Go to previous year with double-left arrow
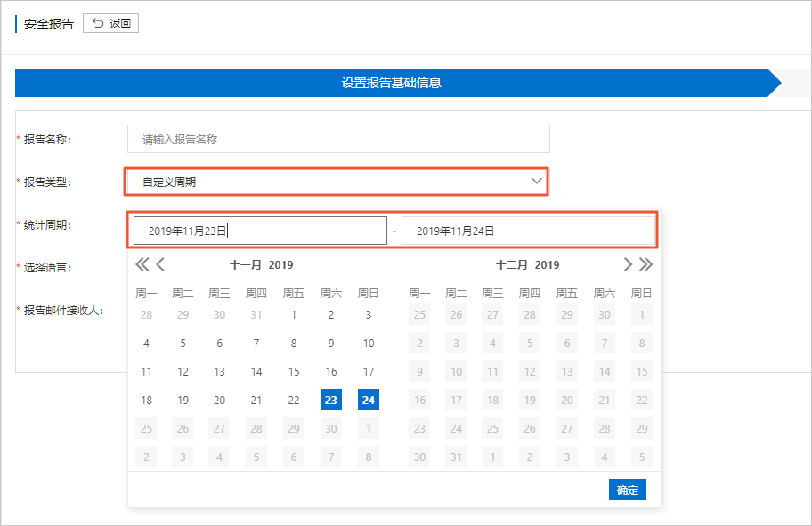The width and height of the screenshot is (812, 526). click(x=142, y=264)
